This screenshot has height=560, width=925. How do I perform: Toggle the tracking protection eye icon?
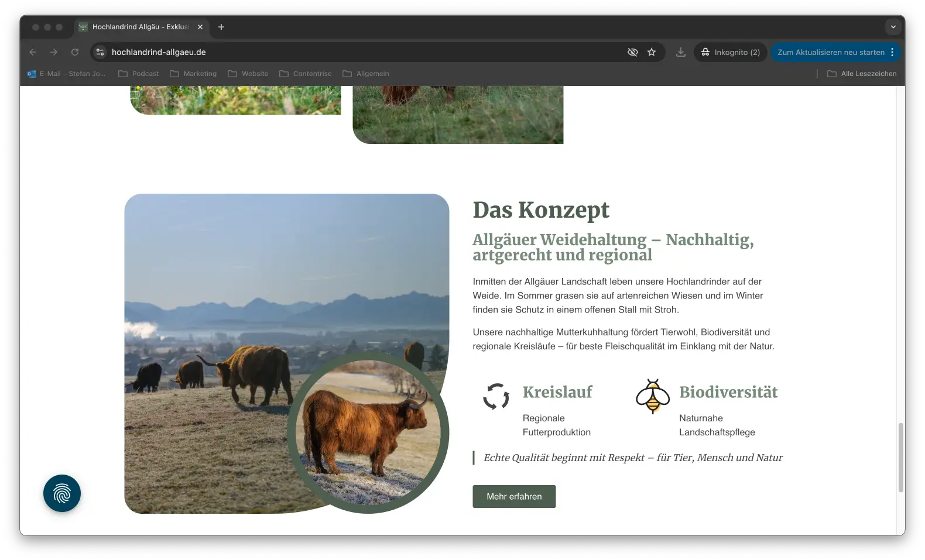(632, 52)
